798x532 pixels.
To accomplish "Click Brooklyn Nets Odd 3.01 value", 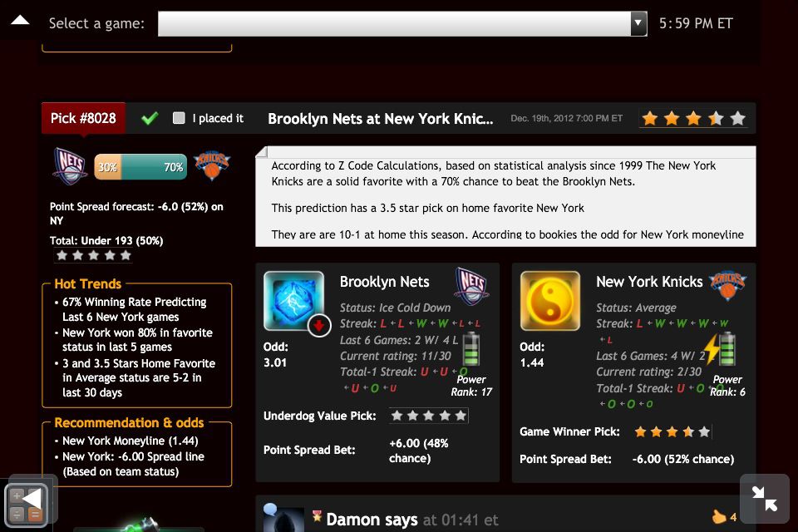I will pos(275,362).
